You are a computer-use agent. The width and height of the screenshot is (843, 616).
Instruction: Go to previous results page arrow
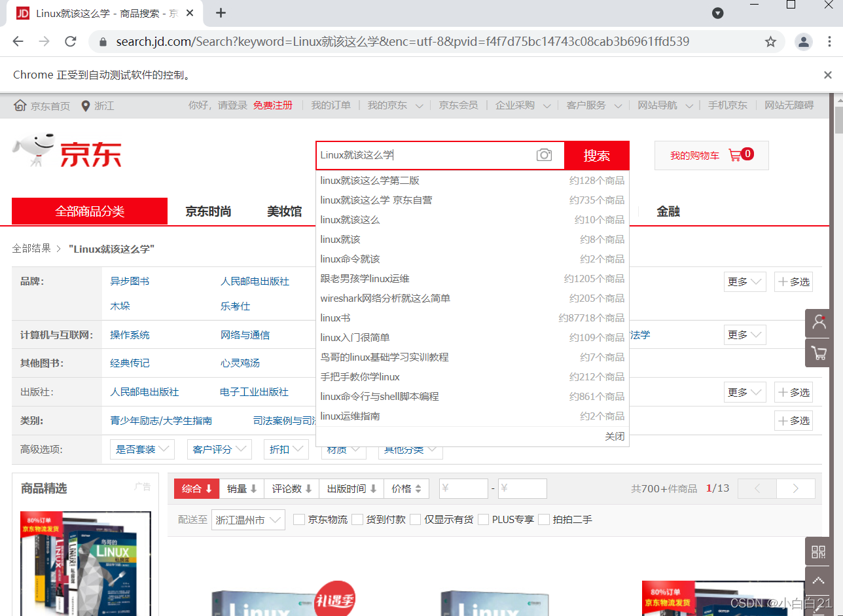pyautogui.click(x=757, y=488)
